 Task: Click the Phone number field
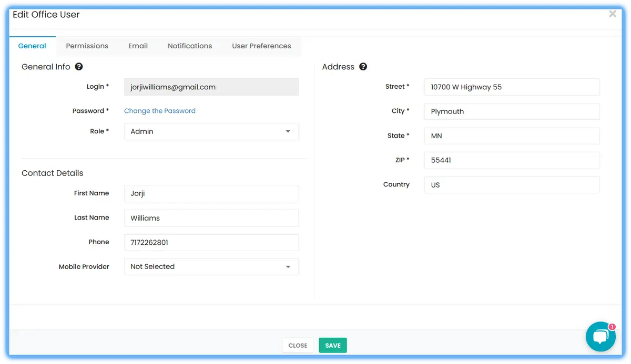pyautogui.click(x=211, y=243)
